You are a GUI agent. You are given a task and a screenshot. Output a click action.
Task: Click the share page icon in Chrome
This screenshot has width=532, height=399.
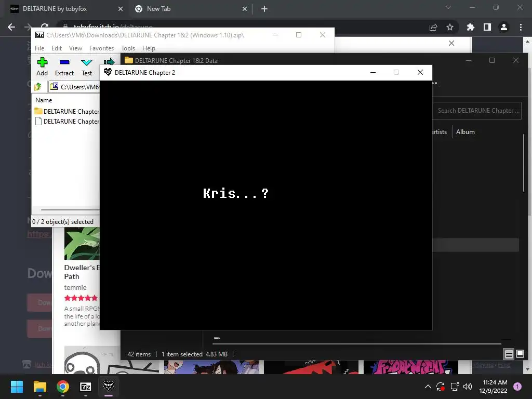pos(433,27)
